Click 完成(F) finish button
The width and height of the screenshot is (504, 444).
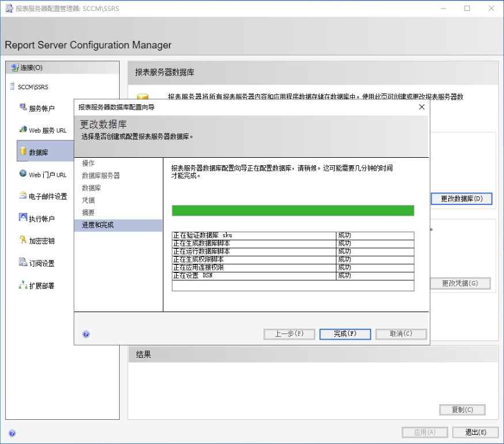click(x=345, y=334)
